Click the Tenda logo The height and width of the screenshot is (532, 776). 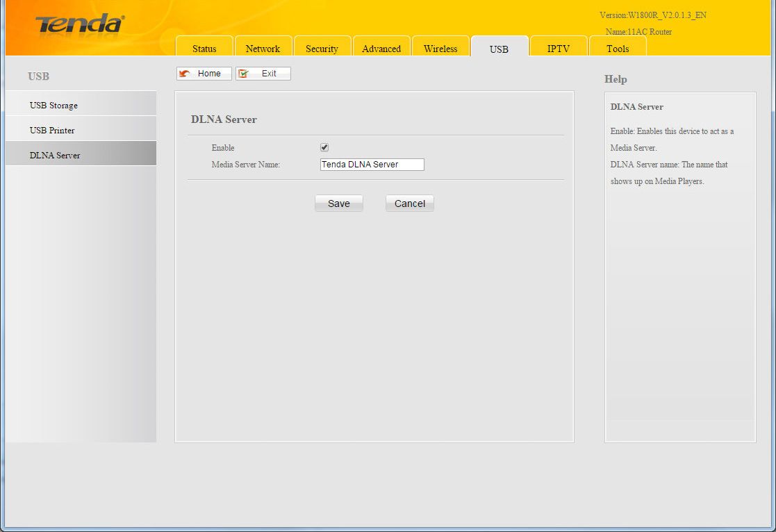coord(79,24)
